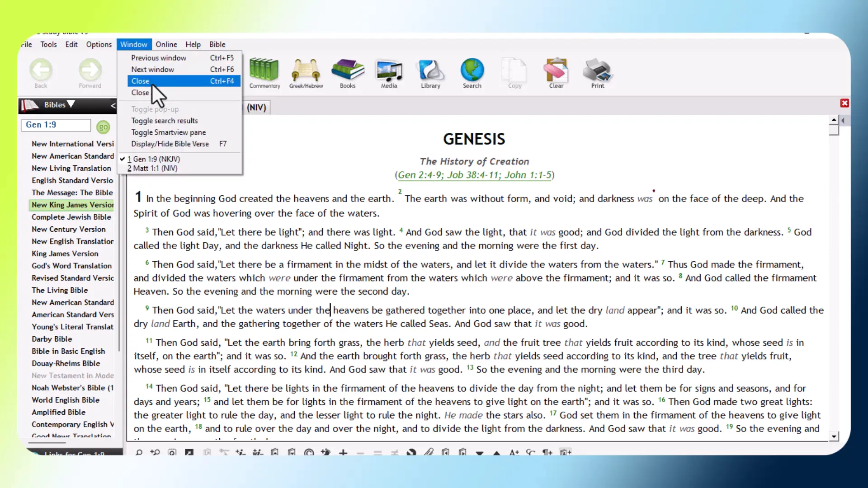Click the small pane arrow beside scrollbar
The width and height of the screenshot is (868, 488).
click(843, 121)
